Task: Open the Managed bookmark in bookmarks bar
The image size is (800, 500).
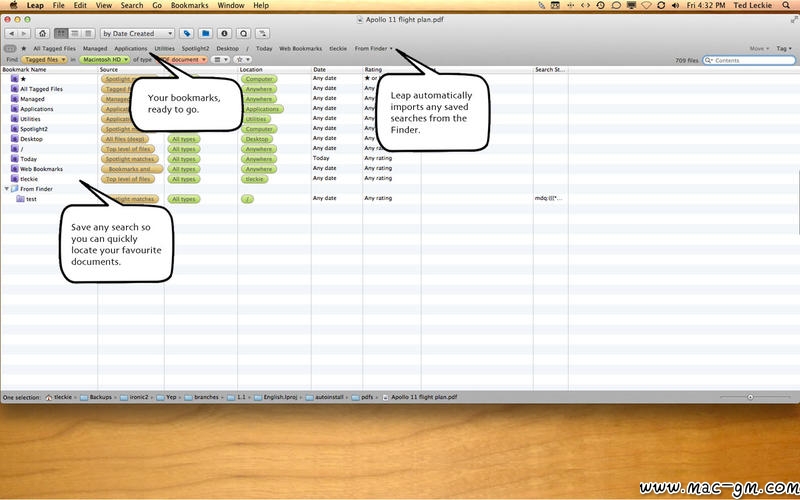Action: point(95,48)
